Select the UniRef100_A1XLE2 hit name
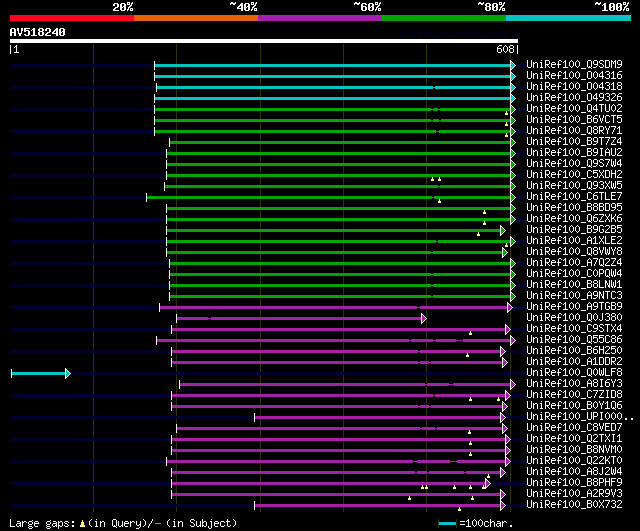The height and width of the screenshot is (531, 640). click(x=574, y=241)
